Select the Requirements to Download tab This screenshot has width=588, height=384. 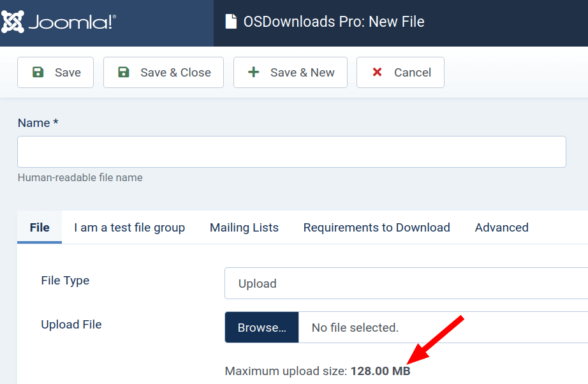pyautogui.click(x=376, y=228)
